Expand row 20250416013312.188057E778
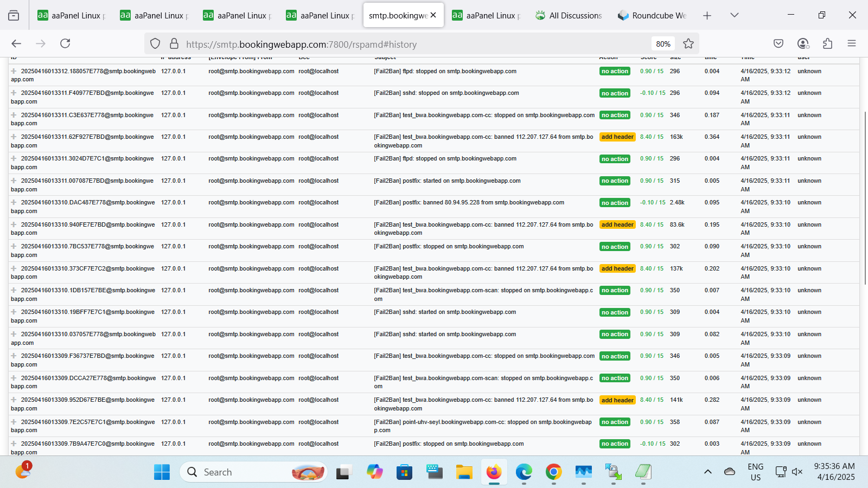The width and height of the screenshot is (868, 488). click(14, 71)
